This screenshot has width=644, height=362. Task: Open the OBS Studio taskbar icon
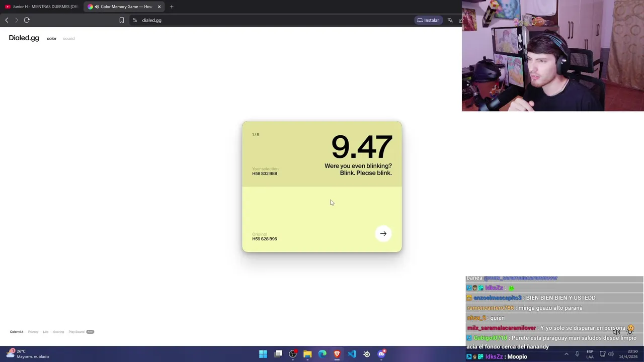coord(293,354)
